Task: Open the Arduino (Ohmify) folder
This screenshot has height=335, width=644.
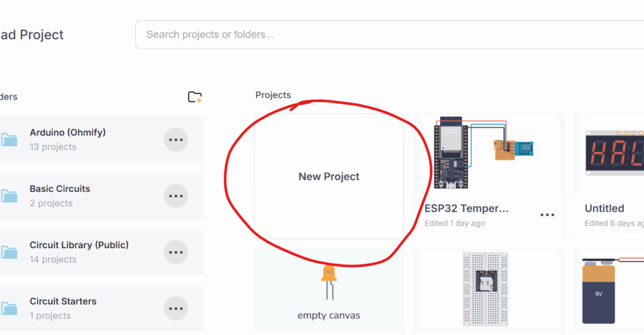Action: [67, 133]
